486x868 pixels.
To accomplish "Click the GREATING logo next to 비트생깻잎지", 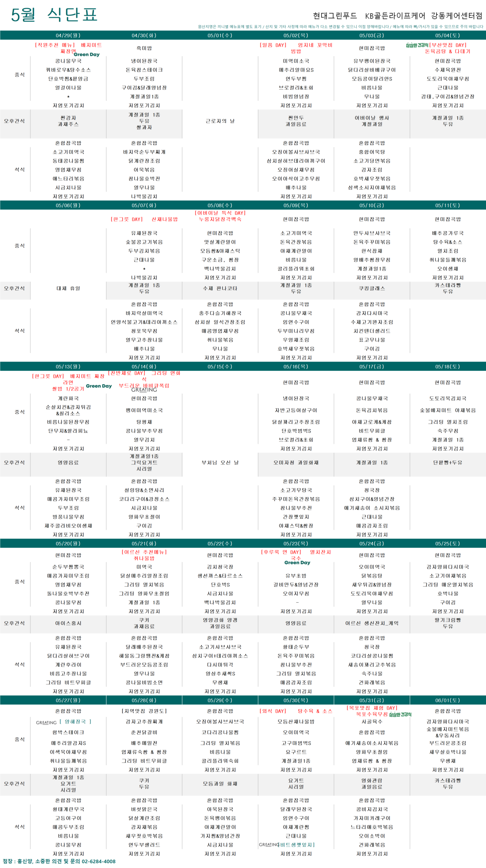I will point(269,844).
